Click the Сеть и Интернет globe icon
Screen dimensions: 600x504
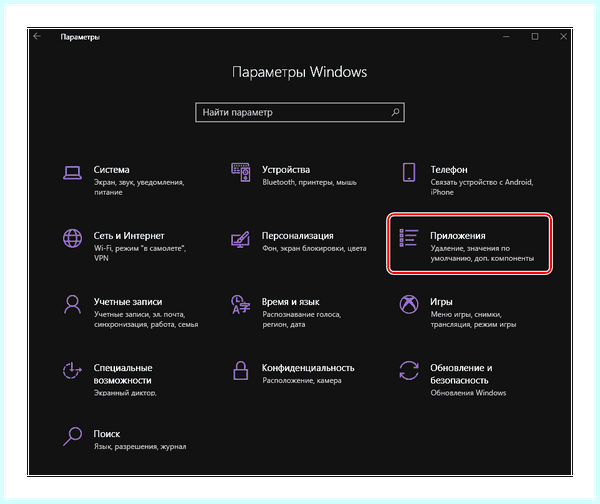(72, 238)
